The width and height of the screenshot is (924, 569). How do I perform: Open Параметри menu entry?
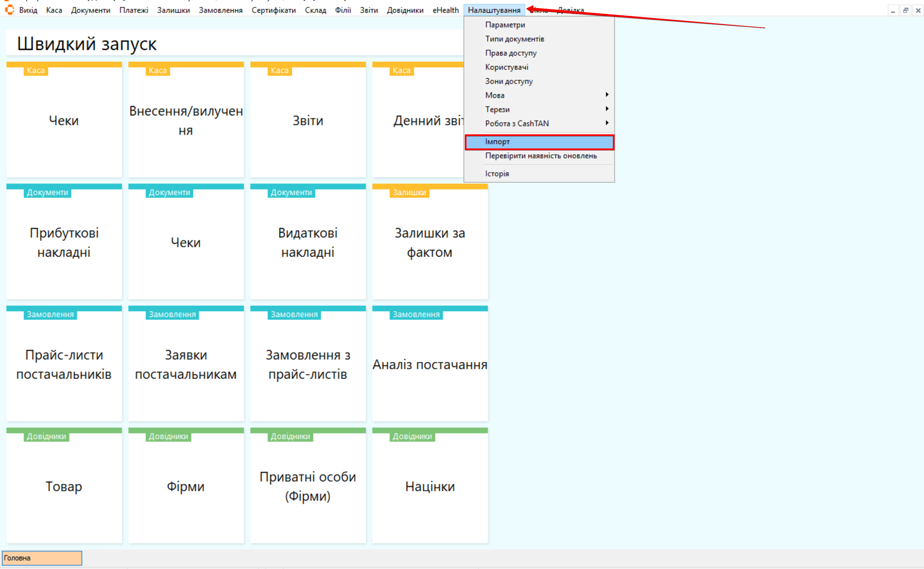pyautogui.click(x=505, y=25)
